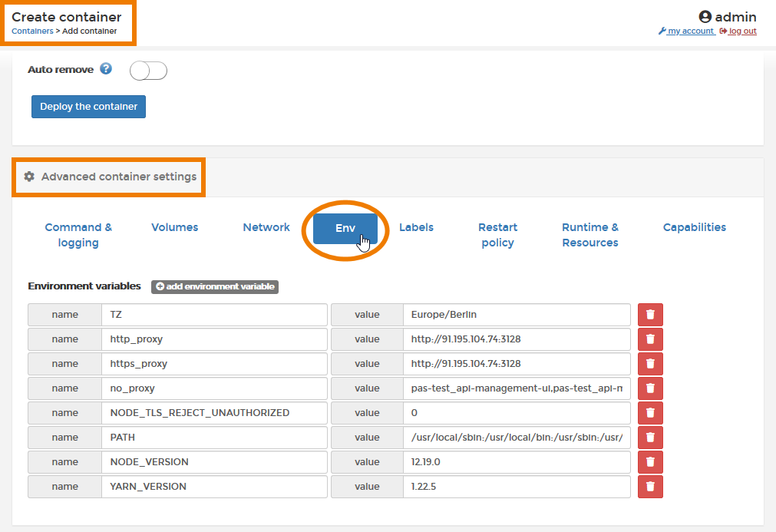The image size is (776, 532).
Task: Edit the https_proxy name field
Action: (214, 364)
